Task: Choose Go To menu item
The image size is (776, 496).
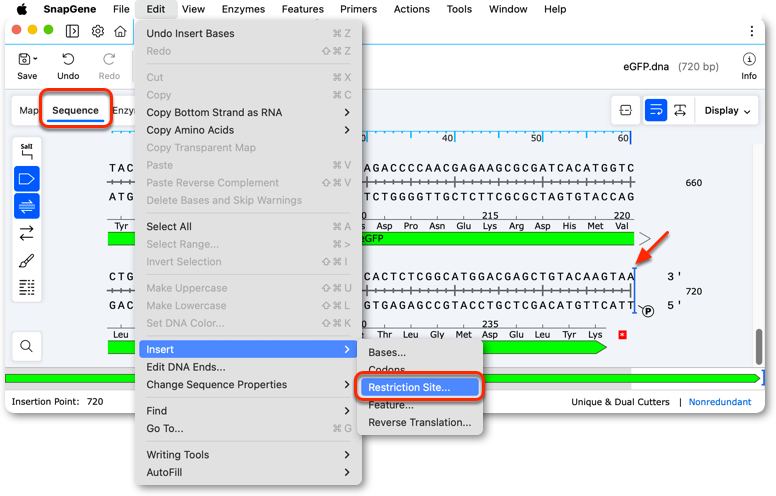Action: click(x=248, y=429)
